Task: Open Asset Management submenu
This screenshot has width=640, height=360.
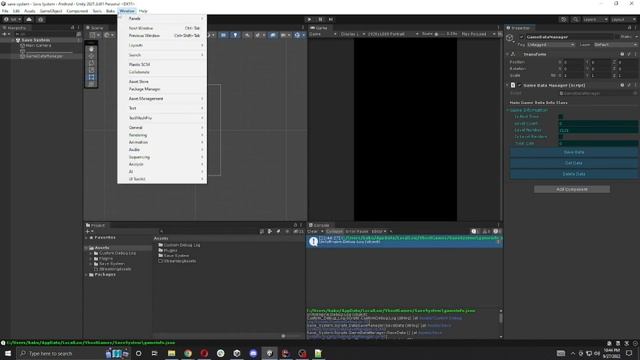Action: [162, 99]
